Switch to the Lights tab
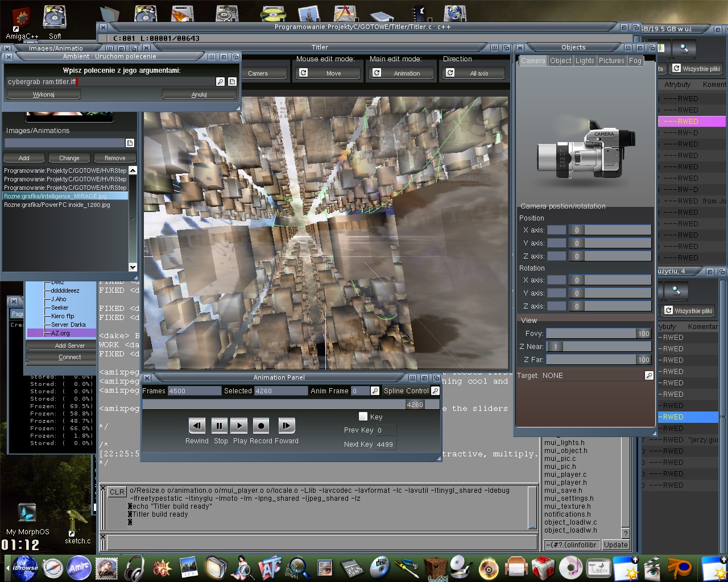This screenshot has height=582, width=728. (x=584, y=61)
